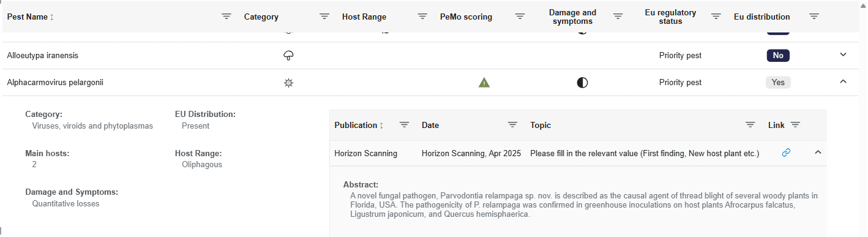The height and width of the screenshot is (237, 868).
Task: Click the Link column header
Action: point(776,125)
